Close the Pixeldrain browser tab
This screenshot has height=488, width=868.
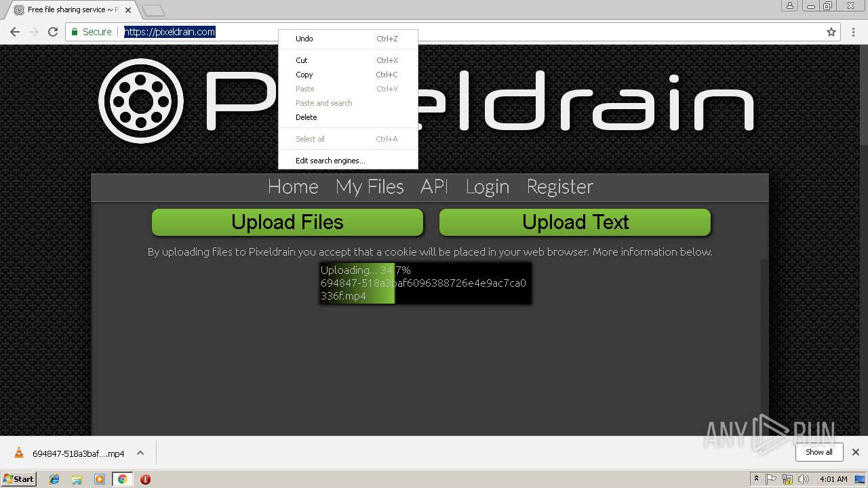128,10
